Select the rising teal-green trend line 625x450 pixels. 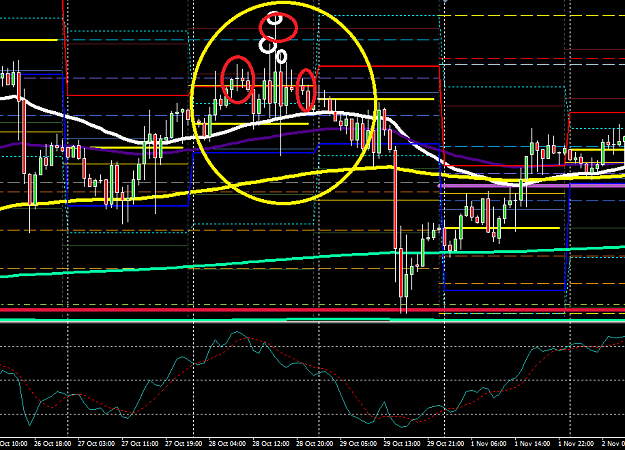[312, 258]
